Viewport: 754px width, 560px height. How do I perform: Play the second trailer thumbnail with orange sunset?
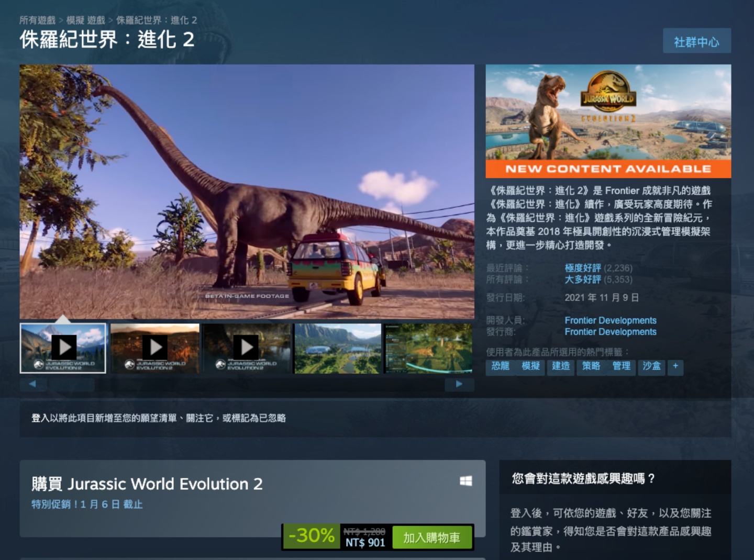coord(155,348)
